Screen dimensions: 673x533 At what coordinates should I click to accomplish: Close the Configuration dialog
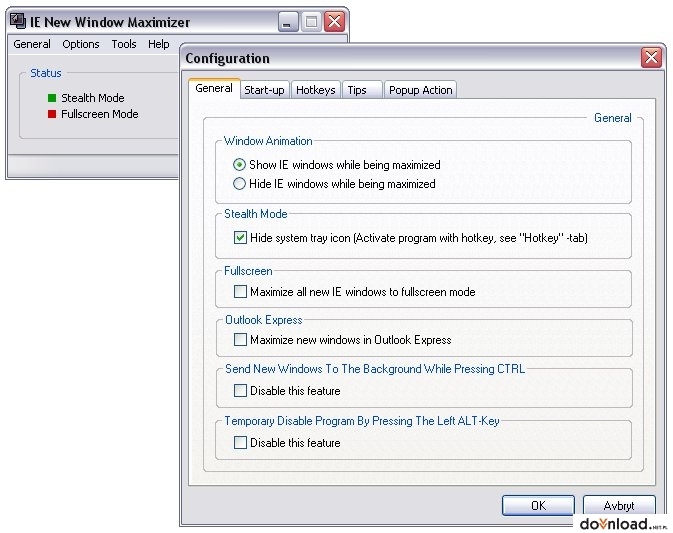652,58
